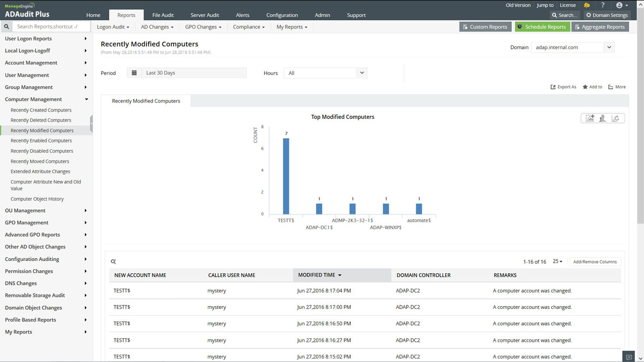Image resolution: width=644 pixels, height=362 pixels.
Task: Open help via the question mark icon
Action: click(x=603, y=5)
